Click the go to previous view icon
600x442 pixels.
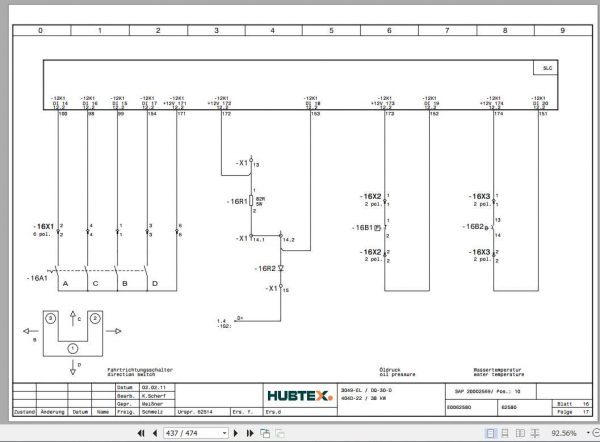click(x=265, y=433)
